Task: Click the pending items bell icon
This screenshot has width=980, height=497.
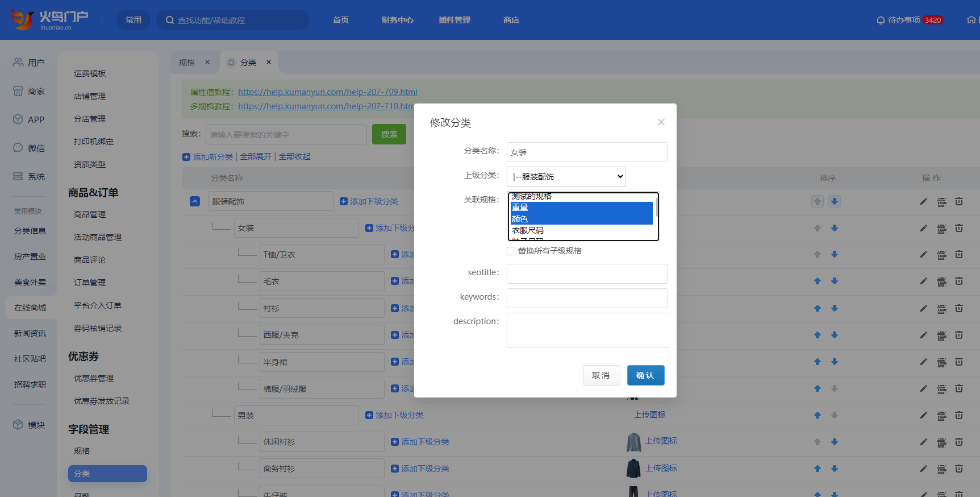Action: coord(881,20)
